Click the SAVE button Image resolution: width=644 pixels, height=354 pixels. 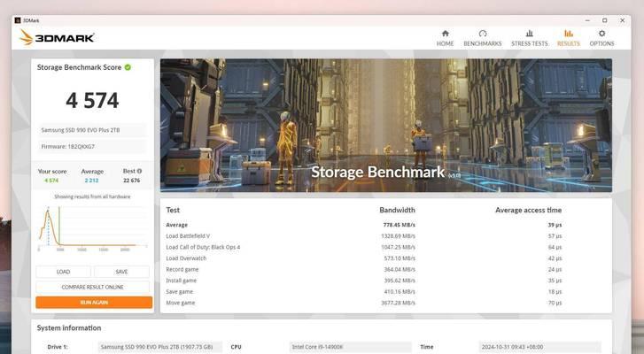pos(121,272)
